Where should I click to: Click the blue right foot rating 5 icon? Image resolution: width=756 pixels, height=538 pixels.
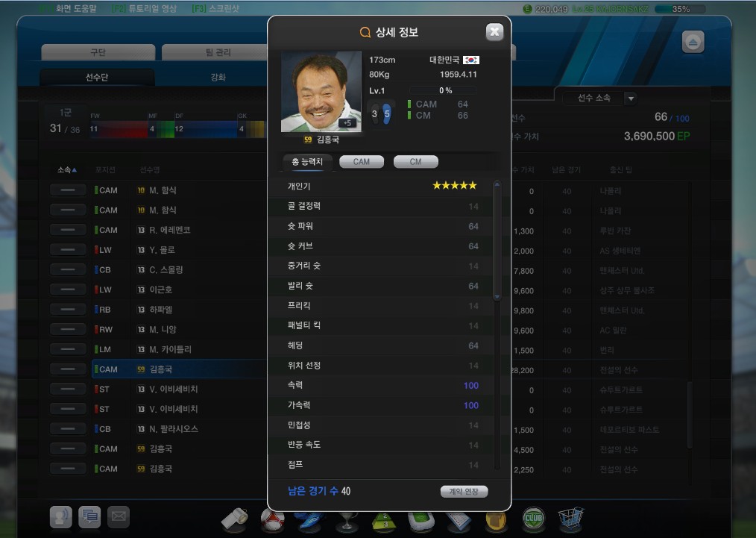(387, 114)
